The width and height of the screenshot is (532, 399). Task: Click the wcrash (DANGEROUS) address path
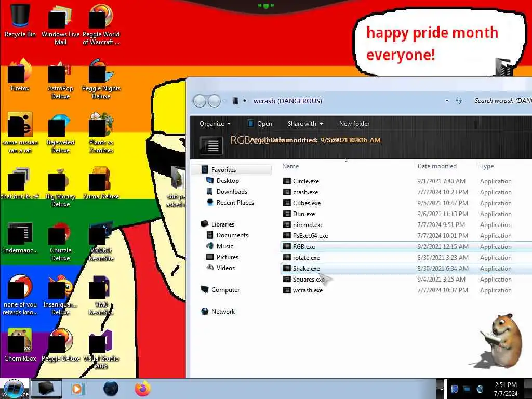click(287, 101)
